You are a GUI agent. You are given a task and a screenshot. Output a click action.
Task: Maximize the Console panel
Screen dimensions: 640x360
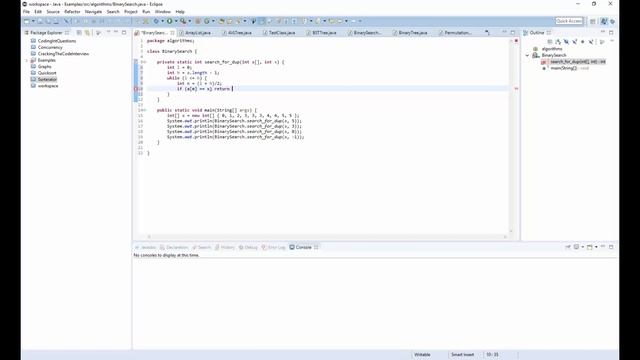click(x=611, y=247)
